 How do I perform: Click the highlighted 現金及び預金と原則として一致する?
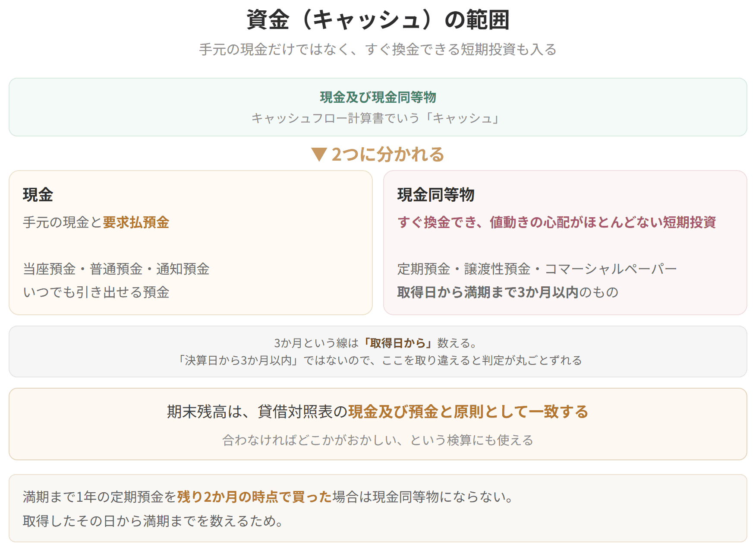(x=468, y=412)
